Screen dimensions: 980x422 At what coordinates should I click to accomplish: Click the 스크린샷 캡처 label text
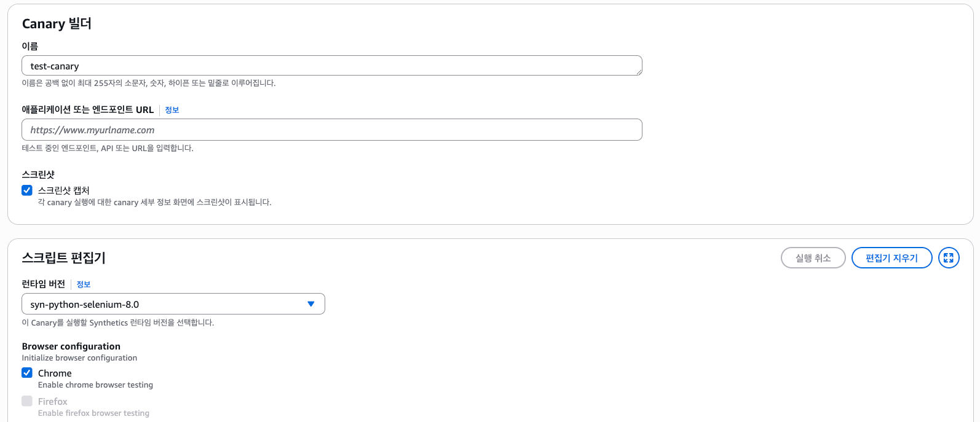click(x=64, y=190)
